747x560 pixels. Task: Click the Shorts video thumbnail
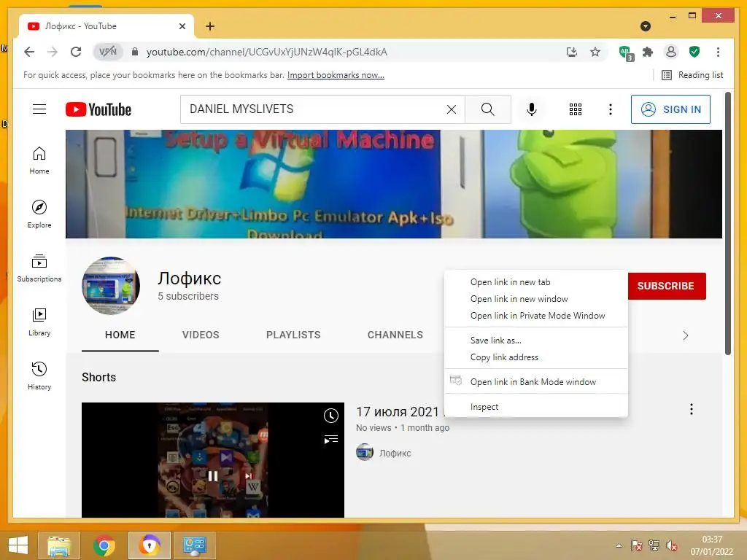tap(212, 459)
